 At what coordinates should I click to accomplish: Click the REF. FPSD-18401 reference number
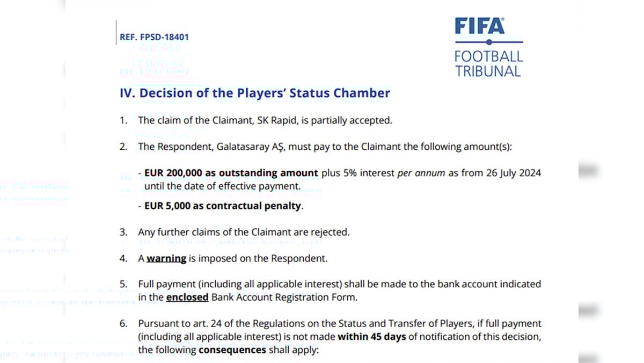click(x=154, y=37)
